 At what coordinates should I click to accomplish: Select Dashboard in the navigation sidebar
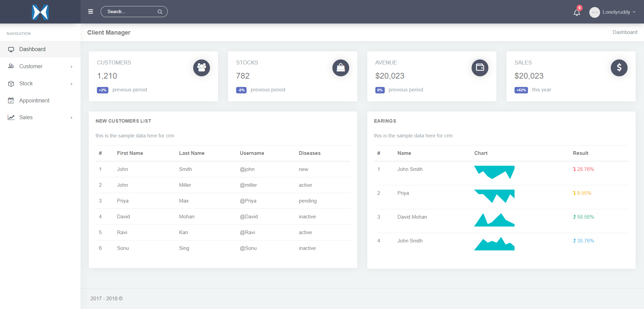point(32,49)
